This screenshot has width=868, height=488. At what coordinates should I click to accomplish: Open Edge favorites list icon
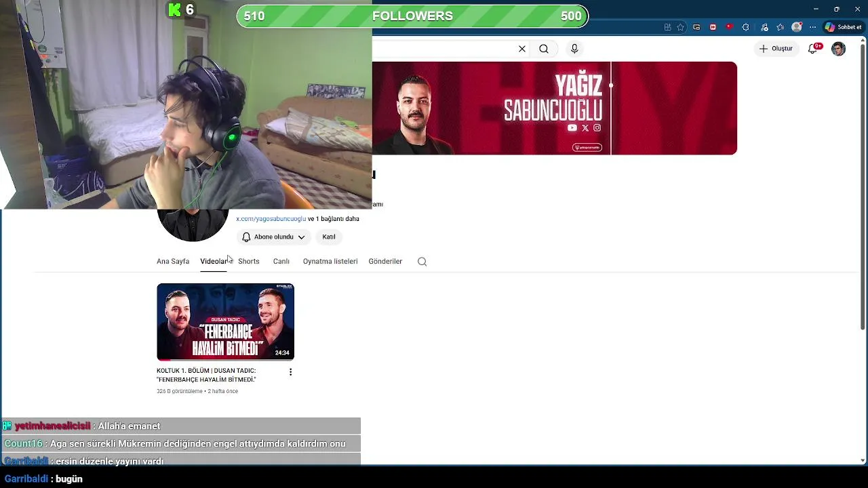[781, 27]
